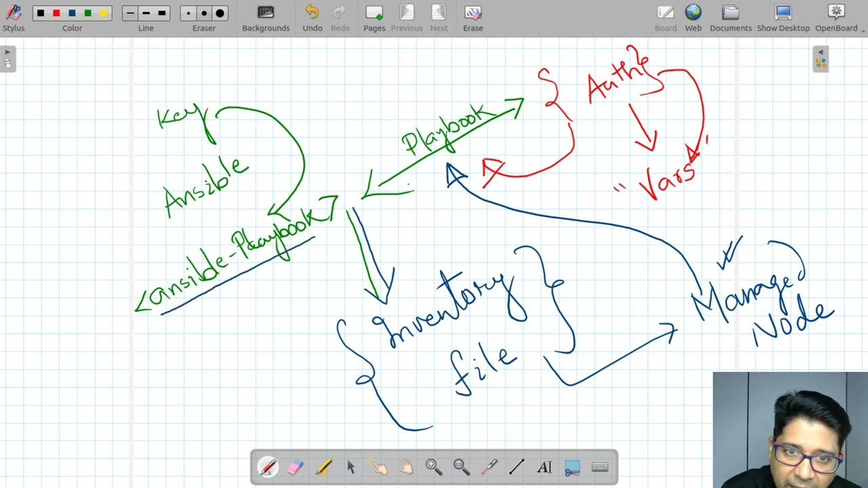Click the presenter webcam video thumbnail

tap(790, 430)
